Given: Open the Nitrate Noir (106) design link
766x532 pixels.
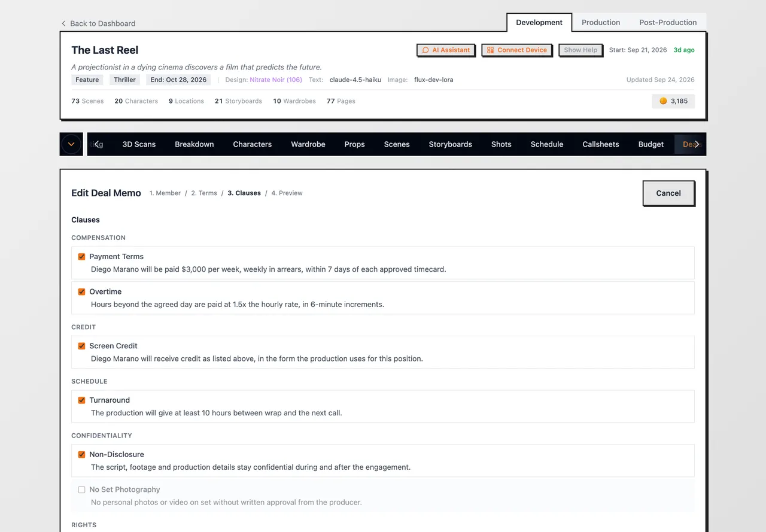Looking at the screenshot, I should click(x=276, y=80).
